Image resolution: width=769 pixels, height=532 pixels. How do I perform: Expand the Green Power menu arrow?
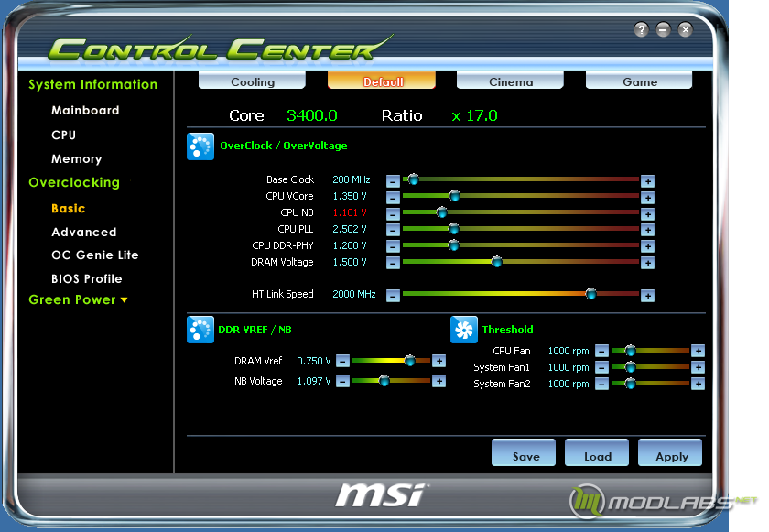point(125,300)
